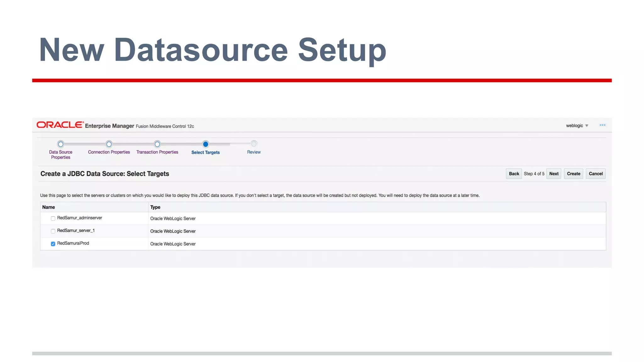Click Oracle WebLogic Server type for RedSamuraiProd

pos(173,244)
